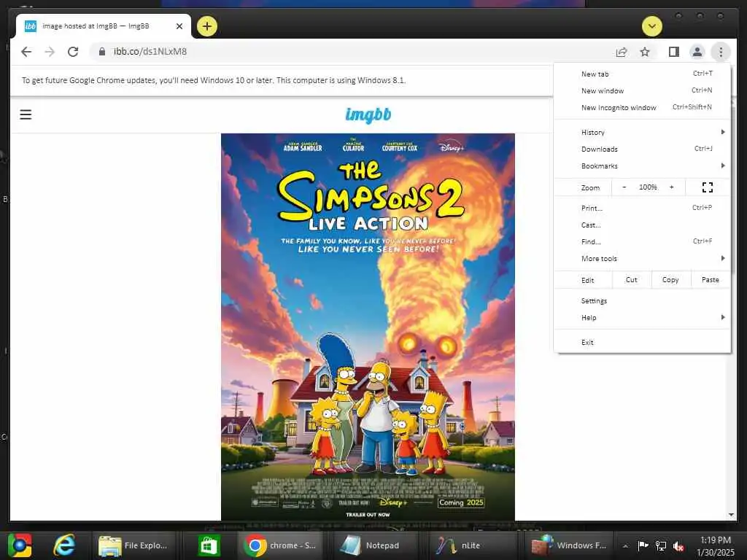Open the Start orb in the taskbar

(20, 545)
